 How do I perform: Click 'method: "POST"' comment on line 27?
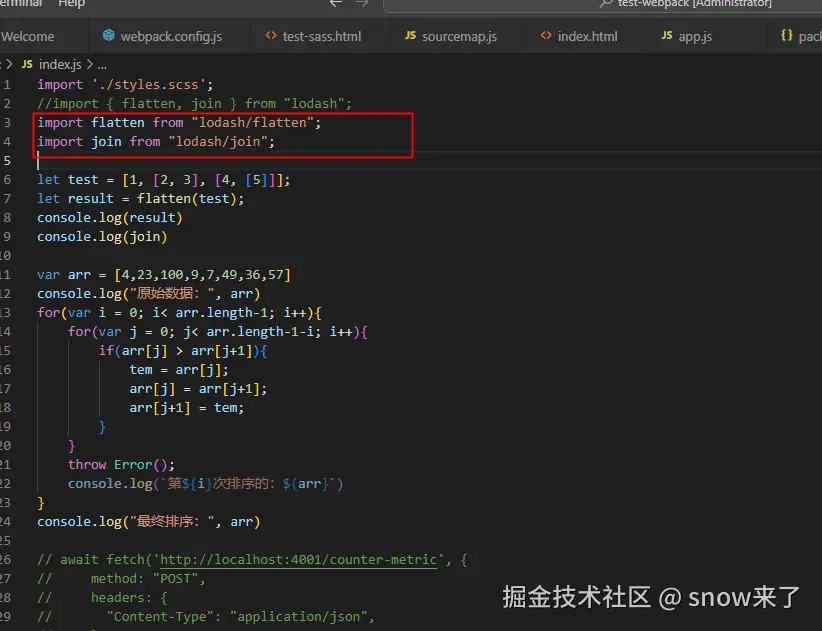147,579
